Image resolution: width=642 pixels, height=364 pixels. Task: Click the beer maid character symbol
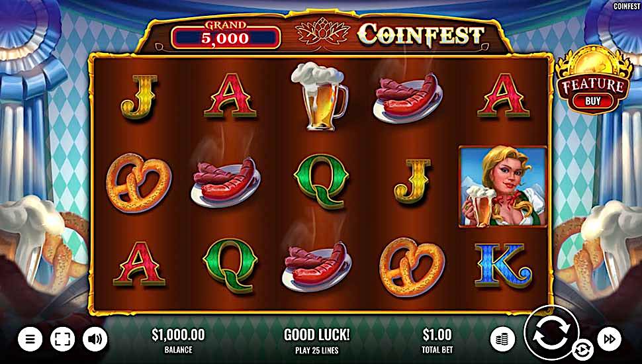point(503,186)
